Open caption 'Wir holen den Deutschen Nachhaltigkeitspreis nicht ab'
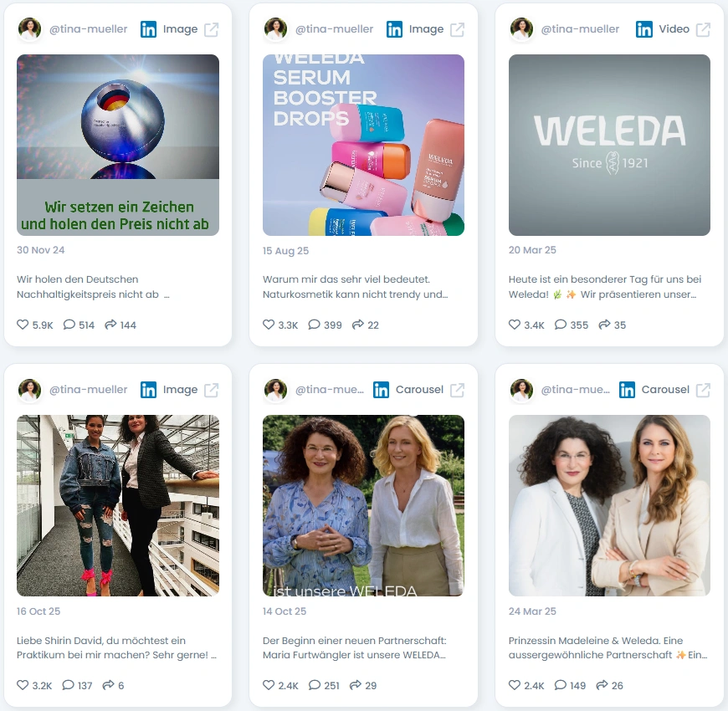This screenshot has height=711, width=728. (93, 287)
